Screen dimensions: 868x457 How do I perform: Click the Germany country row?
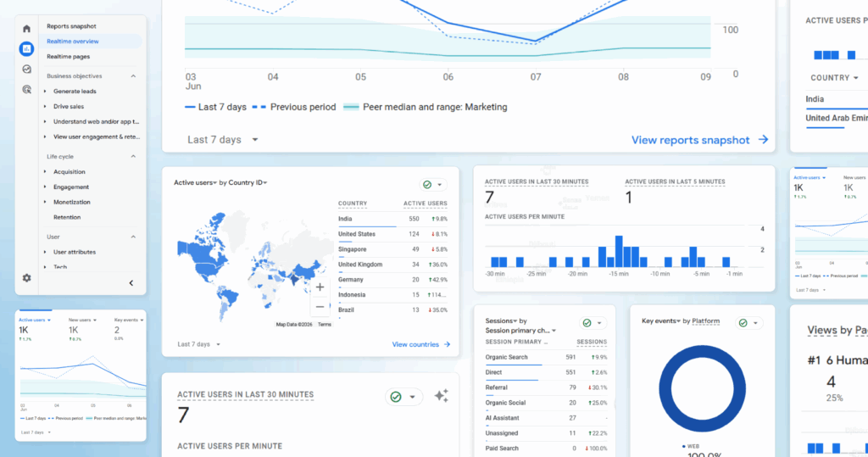[393, 280]
